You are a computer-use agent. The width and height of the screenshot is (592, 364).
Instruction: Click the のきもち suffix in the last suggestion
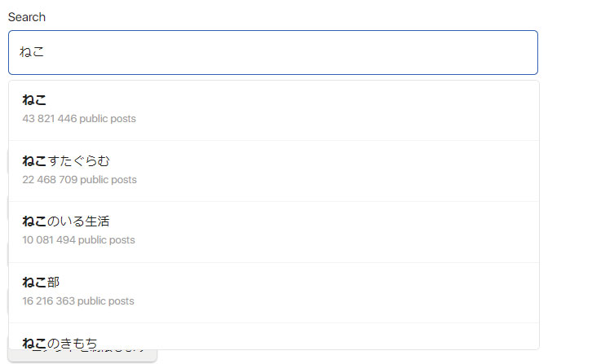click(73, 343)
